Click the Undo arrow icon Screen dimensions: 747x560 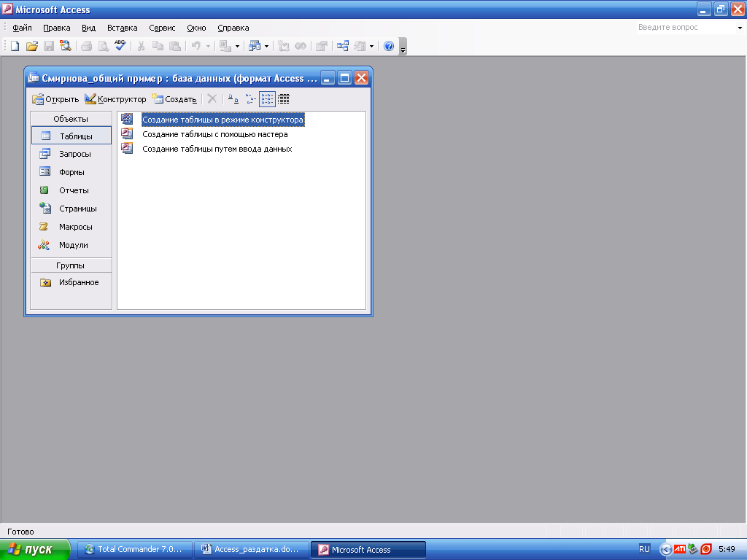point(196,46)
